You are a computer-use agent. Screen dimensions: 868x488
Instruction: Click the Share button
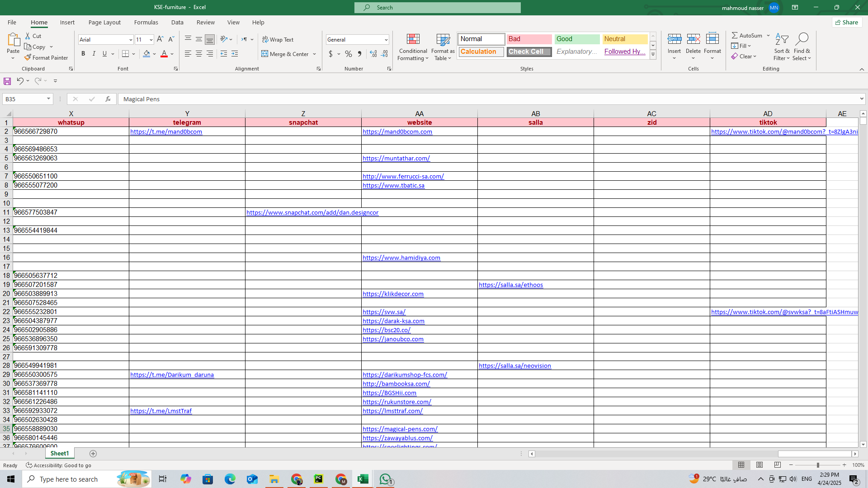[x=847, y=22]
